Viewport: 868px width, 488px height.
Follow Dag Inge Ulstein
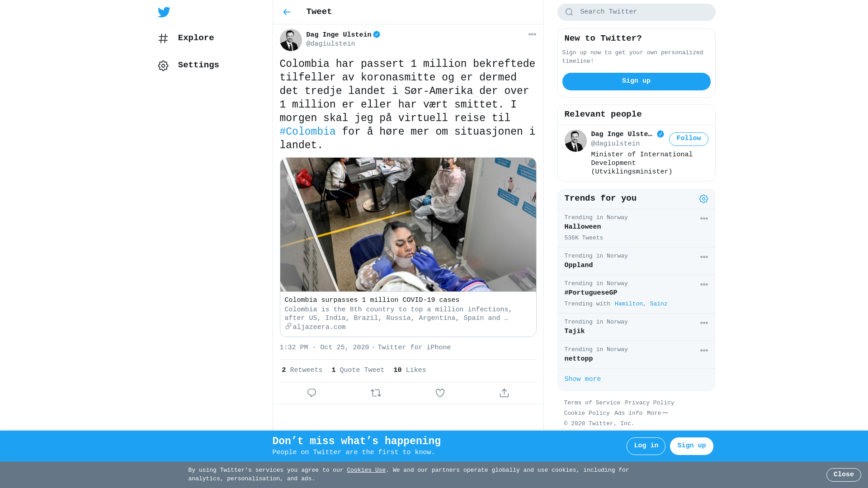[x=689, y=139]
